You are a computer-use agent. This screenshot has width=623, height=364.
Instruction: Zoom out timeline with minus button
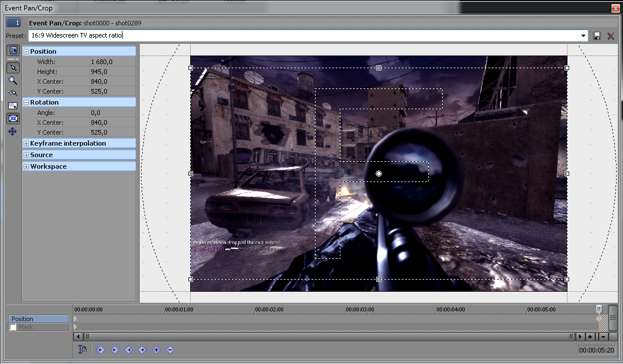point(603,337)
